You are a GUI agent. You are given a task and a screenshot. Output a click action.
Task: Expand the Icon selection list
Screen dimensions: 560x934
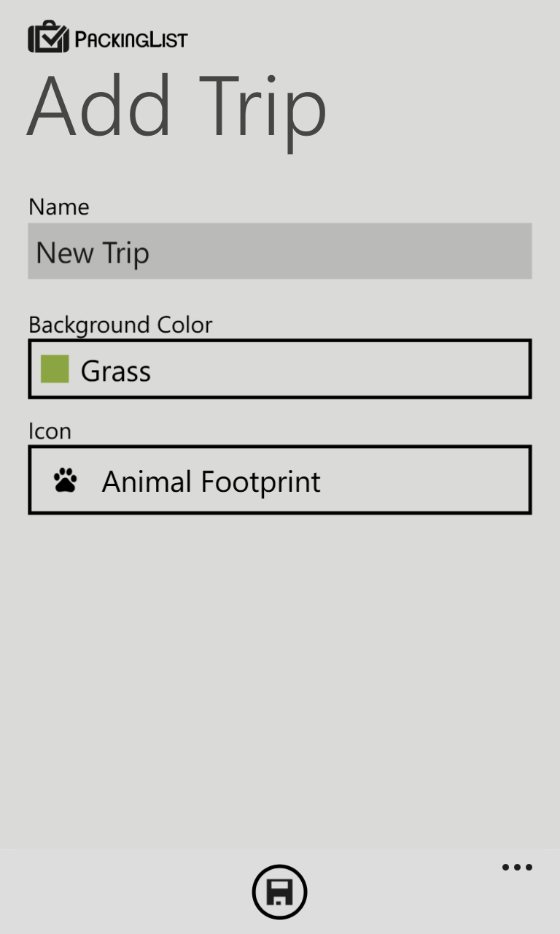pyautogui.click(x=279, y=480)
